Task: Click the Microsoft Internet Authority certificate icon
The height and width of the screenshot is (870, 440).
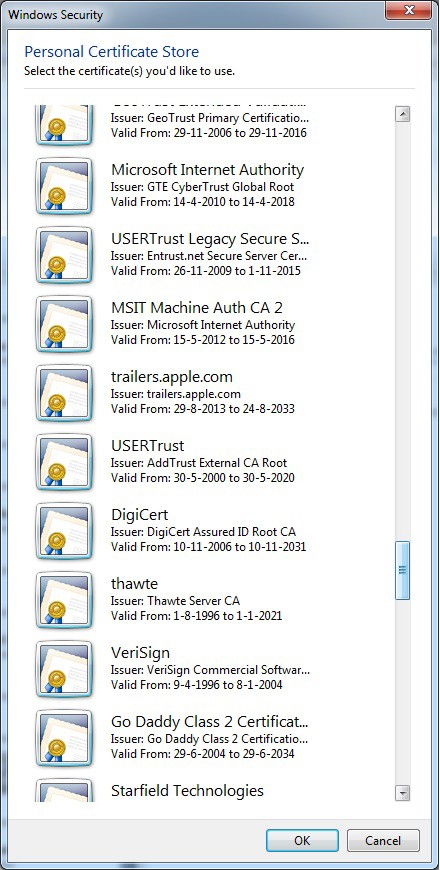Action: [64, 186]
